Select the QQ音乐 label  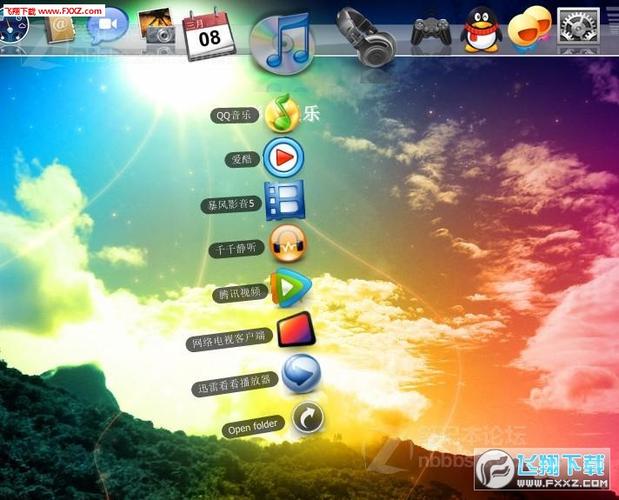tap(234, 116)
